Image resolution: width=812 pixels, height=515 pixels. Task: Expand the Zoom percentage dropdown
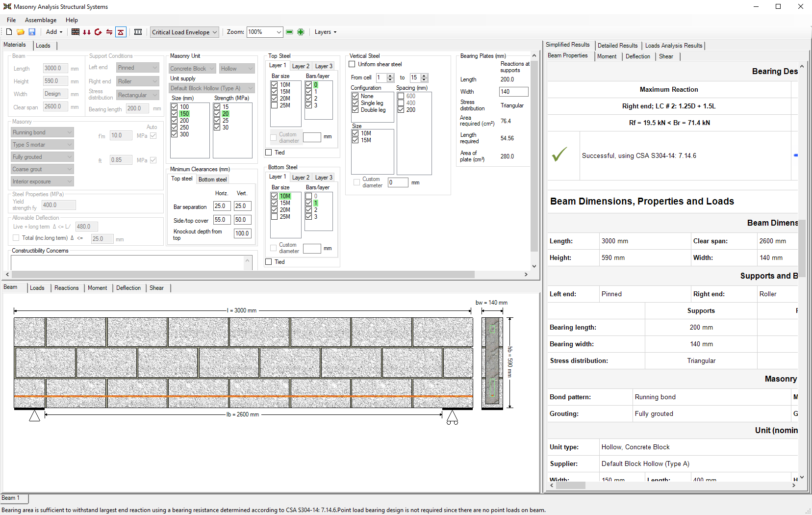pyautogui.click(x=279, y=32)
